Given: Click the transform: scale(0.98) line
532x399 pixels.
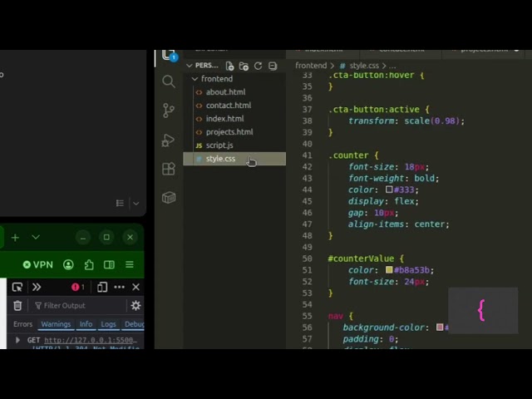Looking at the screenshot, I should pos(406,121).
